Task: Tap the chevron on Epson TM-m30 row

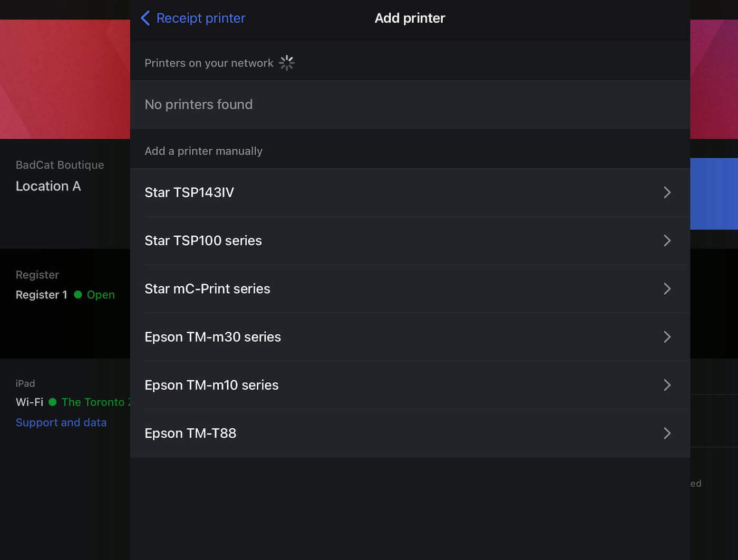Action: point(667,337)
